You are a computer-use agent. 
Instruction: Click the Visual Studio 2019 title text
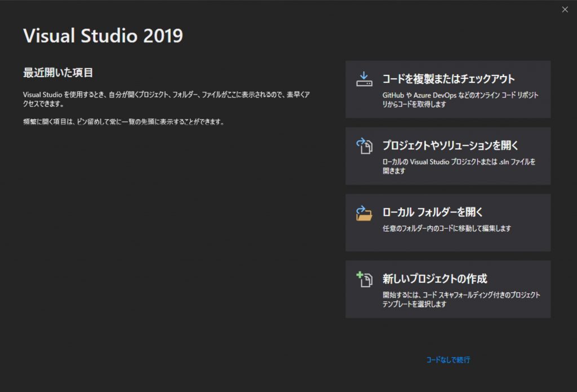click(x=103, y=35)
